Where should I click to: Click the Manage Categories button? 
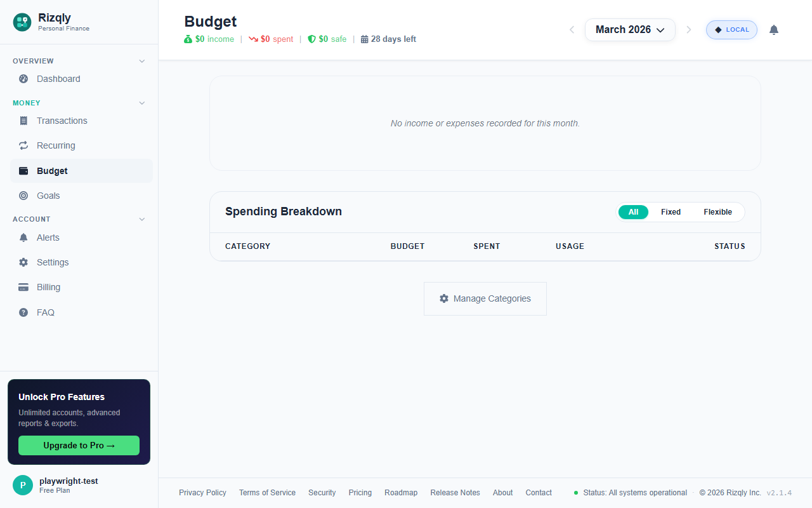coord(485,298)
